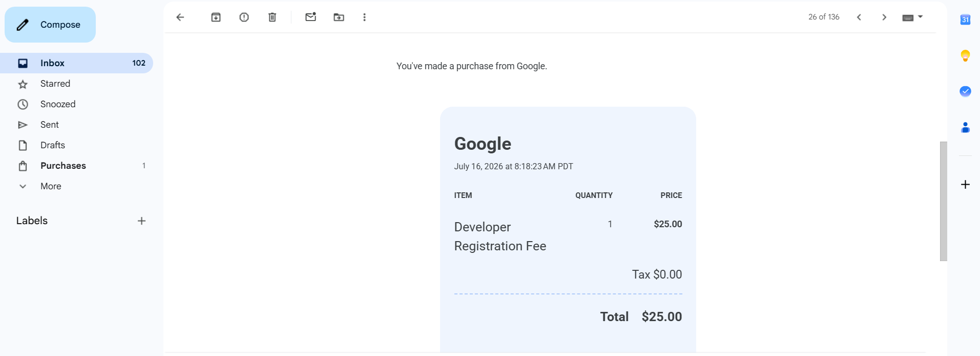Screen dimensions: 980x356
Task: Click the Tax $0.00 line
Action: pos(657,274)
